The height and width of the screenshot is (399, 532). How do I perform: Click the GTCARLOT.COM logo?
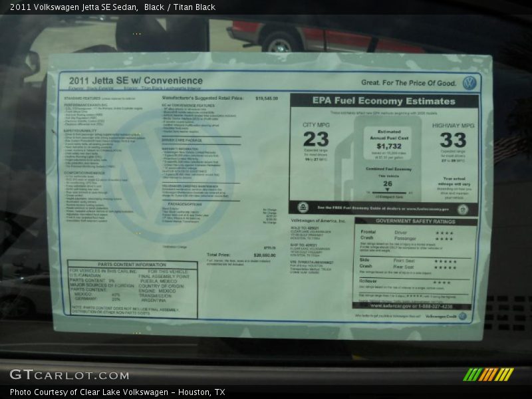tap(69, 375)
